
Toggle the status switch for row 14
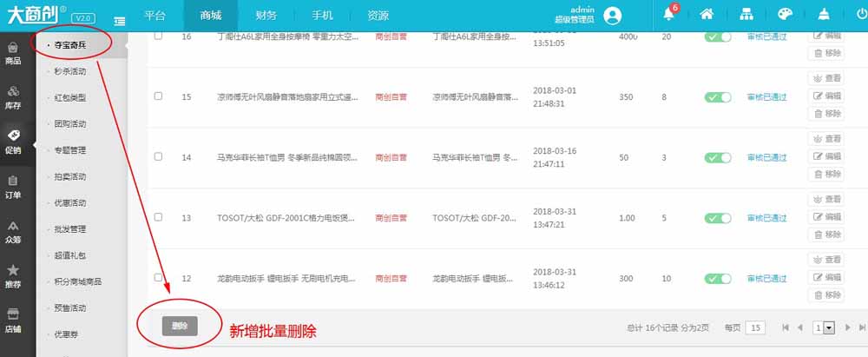718,157
